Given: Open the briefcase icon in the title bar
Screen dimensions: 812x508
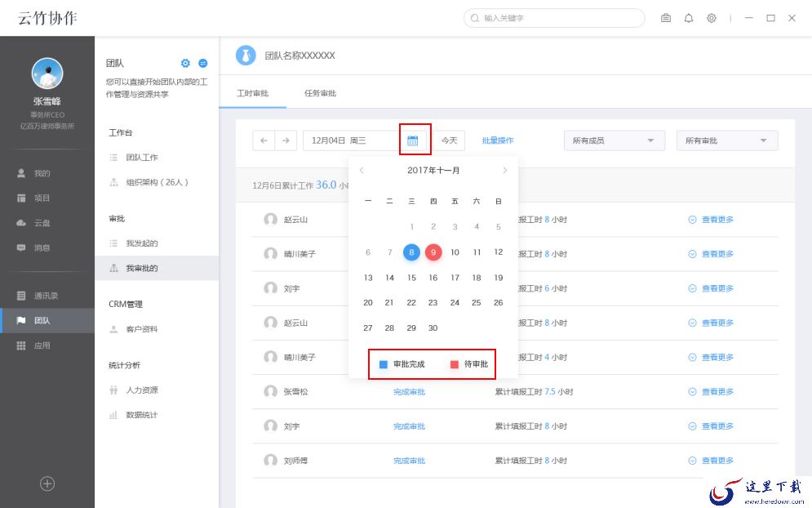Looking at the screenshot, I should [x=665, y=18].
